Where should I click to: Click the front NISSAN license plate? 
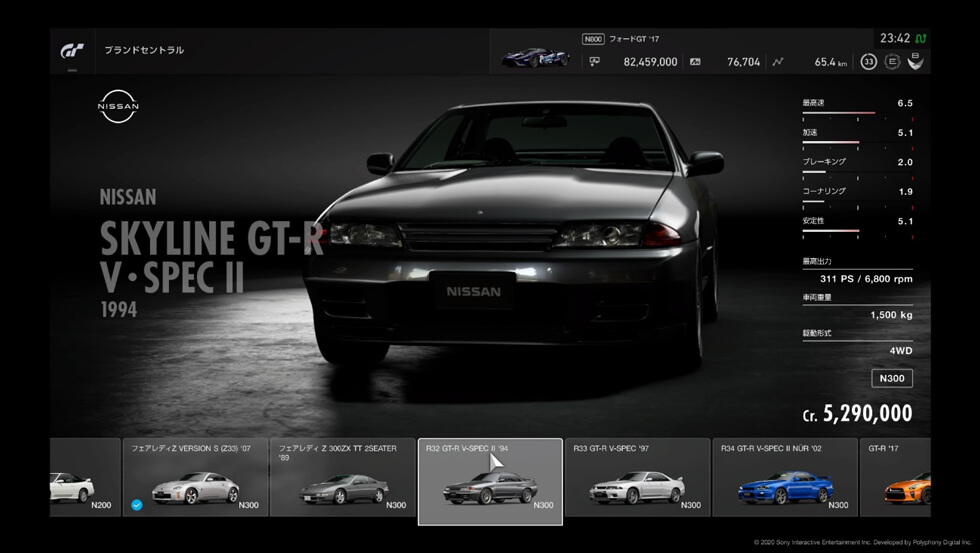click(473, 291)
